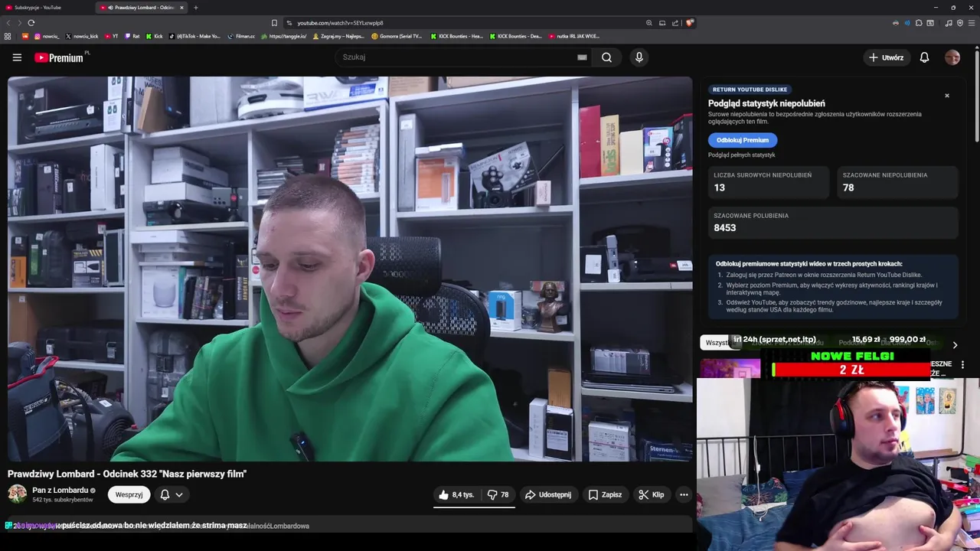Select the Wszystkie filter chip
980x551 pixels.
(717, 343)
